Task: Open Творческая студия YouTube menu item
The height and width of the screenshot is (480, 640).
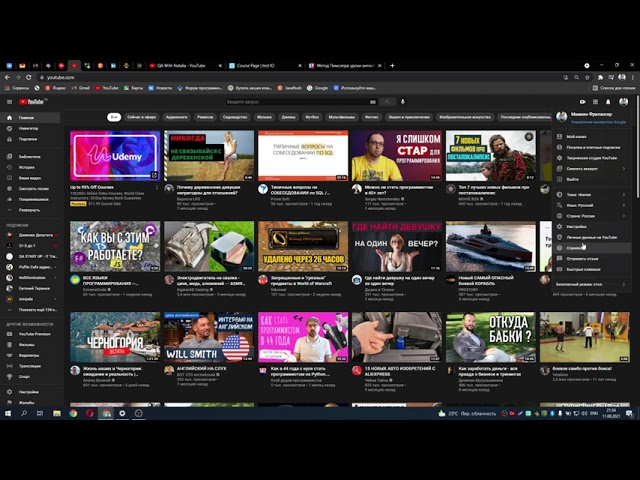Action: pos(591,158)
